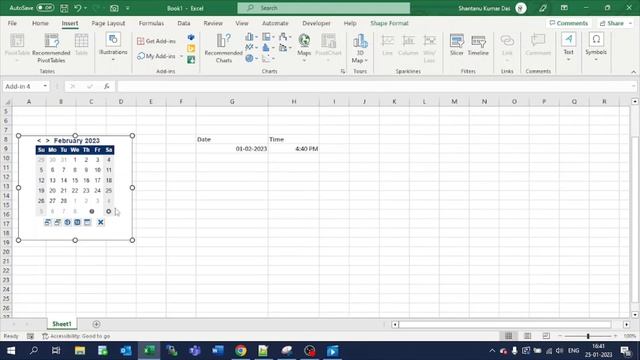Image resolution: width=640 pixels, height=360 pixels.
Task: Switch to the File tab
Action: [x=12, y=23]
